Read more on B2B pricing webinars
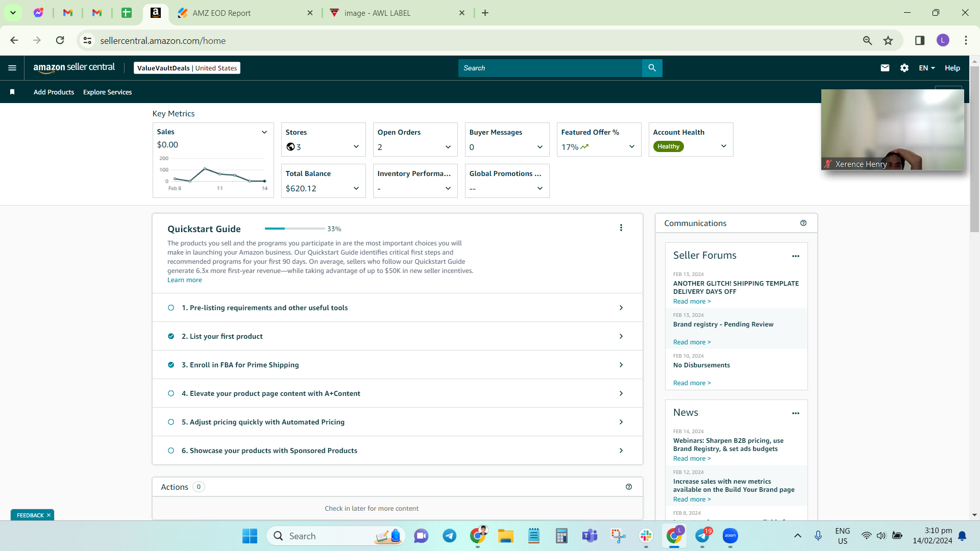 click(692, 459)
